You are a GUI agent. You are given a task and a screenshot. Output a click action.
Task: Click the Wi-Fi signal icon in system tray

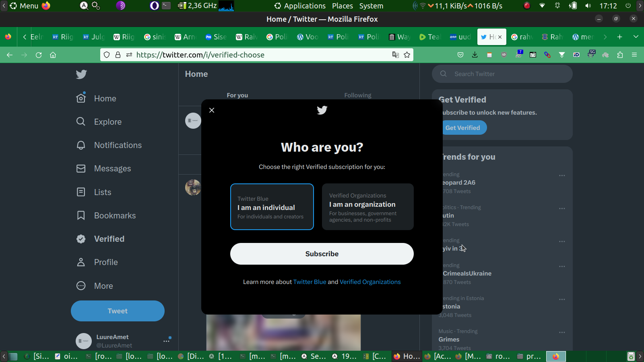point(542,6)
